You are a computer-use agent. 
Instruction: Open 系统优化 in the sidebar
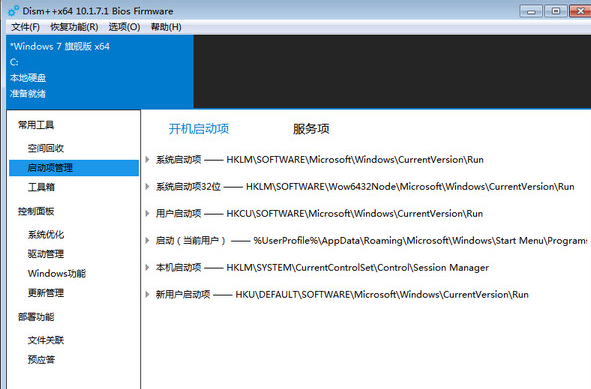(46, 234)
